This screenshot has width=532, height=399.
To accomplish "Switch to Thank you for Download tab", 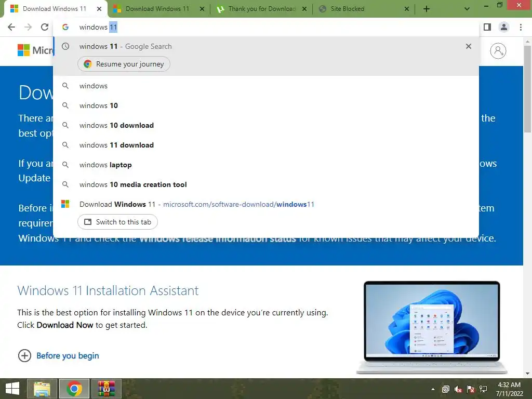I will coord(262,9).
